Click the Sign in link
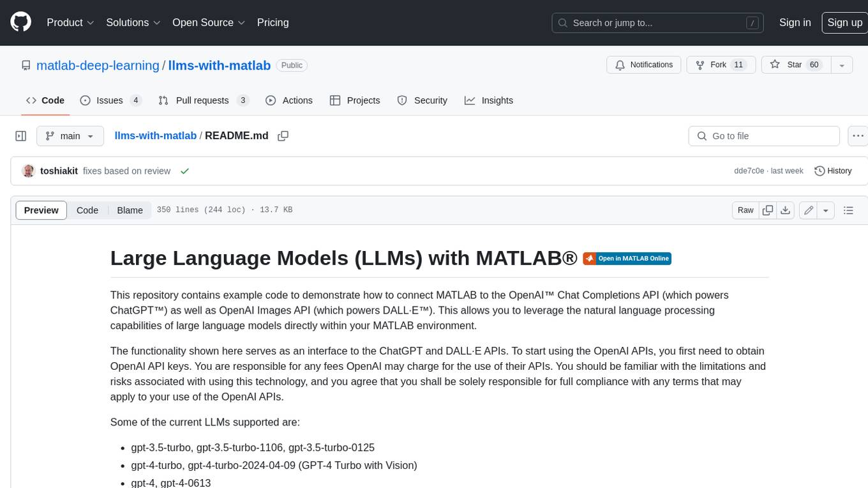Screen dimensions: 868x488 tap(795, 22)
